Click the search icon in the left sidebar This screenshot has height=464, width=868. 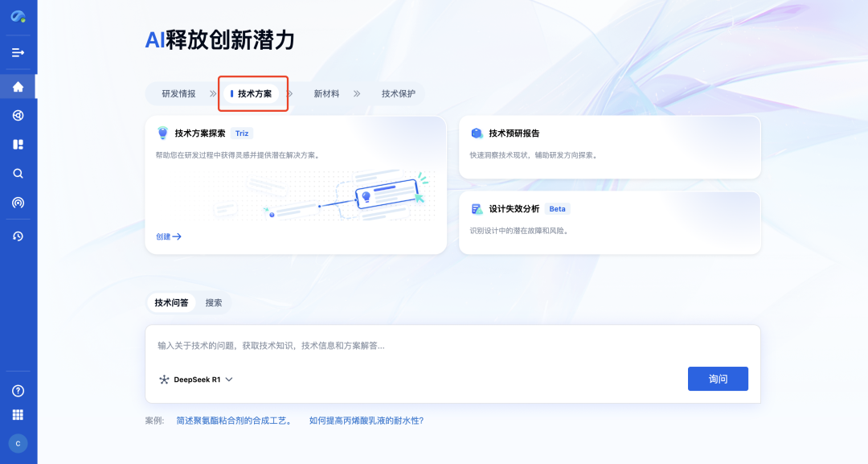tap(18, 173)
